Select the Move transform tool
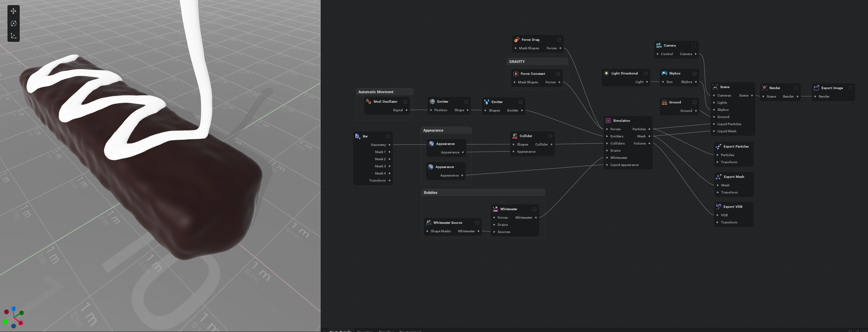Viewport: 868px width, 332px height. point(13,11)
